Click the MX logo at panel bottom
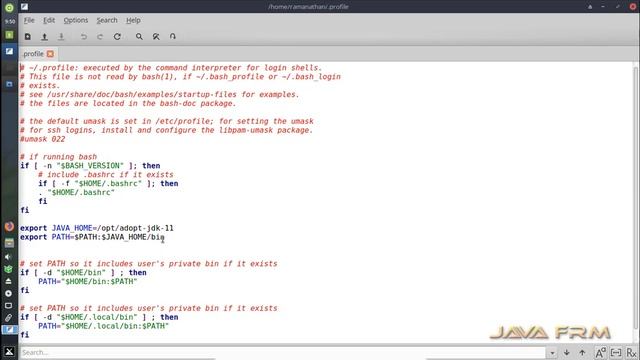This screenshot has width=640, height=360. (9, 351)
